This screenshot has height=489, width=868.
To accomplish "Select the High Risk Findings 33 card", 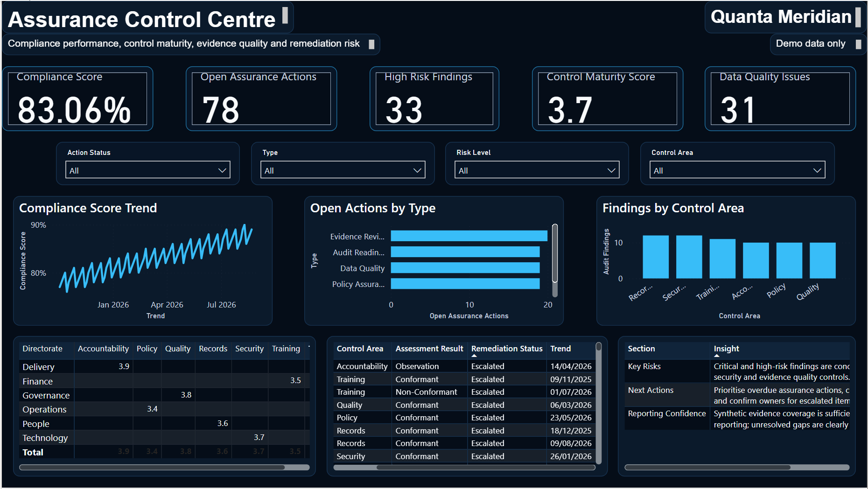I will click(x=434, y=98).
